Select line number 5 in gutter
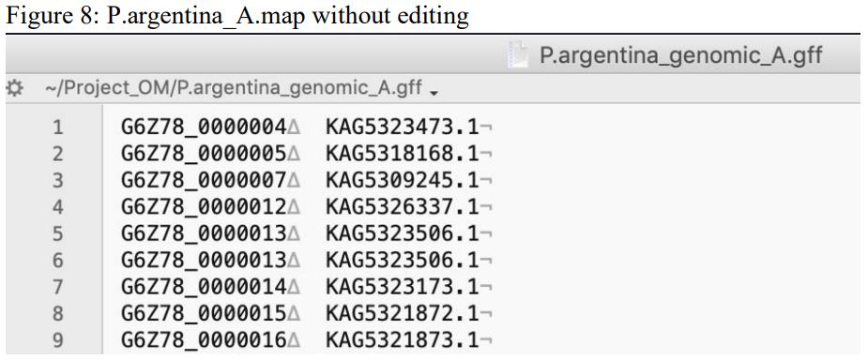This screenshot has width=868, height=360. (58, 234)
